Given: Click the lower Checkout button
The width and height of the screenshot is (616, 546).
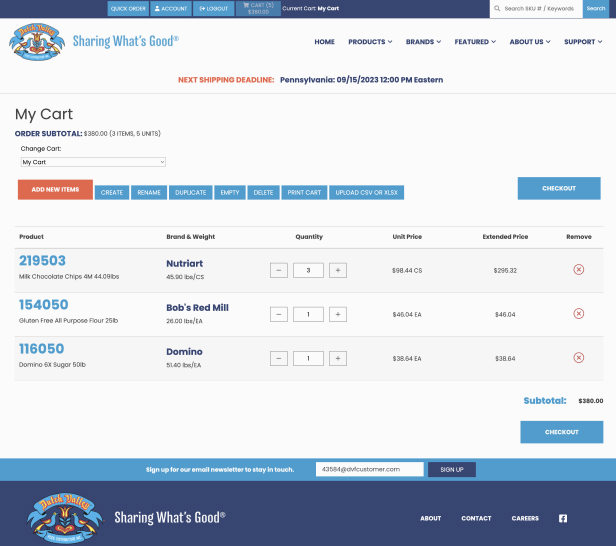Looking at the screenshot, I should point(562,432).
